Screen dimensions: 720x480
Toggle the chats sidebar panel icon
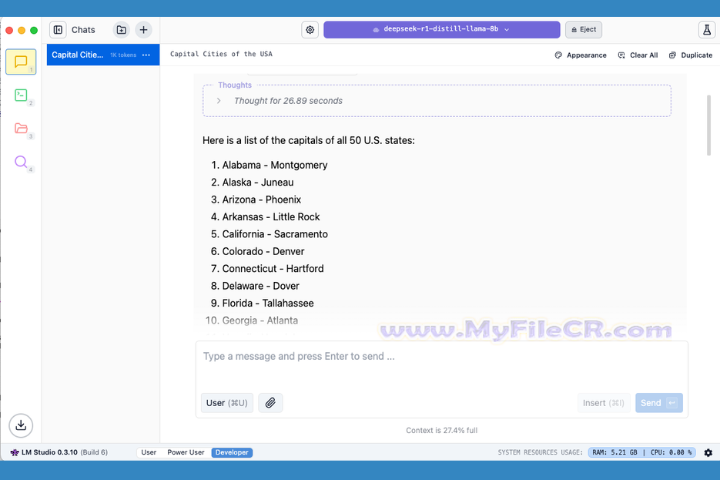tap(58, 30)
